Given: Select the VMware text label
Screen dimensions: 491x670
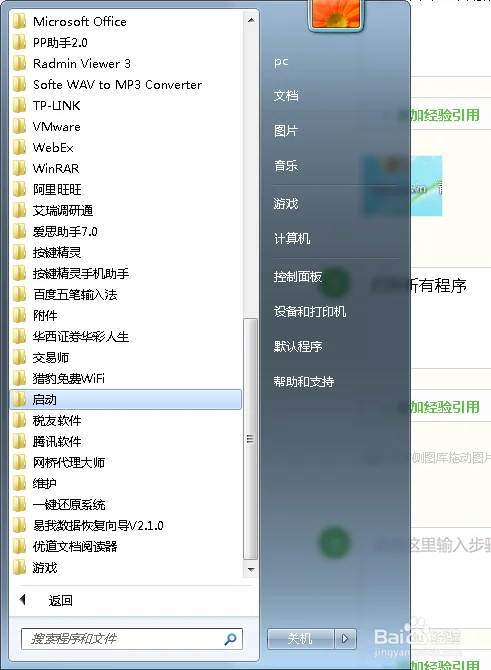Looking at the screenshot, I should coord(56,126).
